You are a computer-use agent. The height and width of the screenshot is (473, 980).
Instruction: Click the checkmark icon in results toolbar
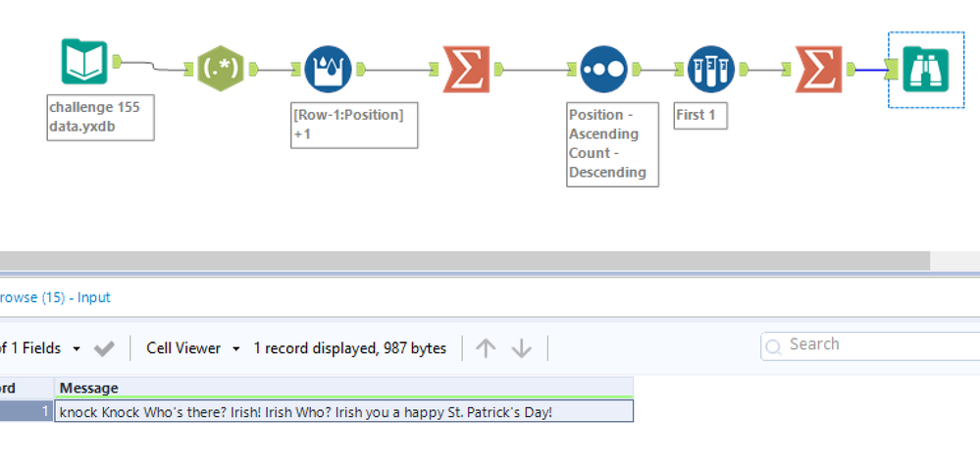104,348
